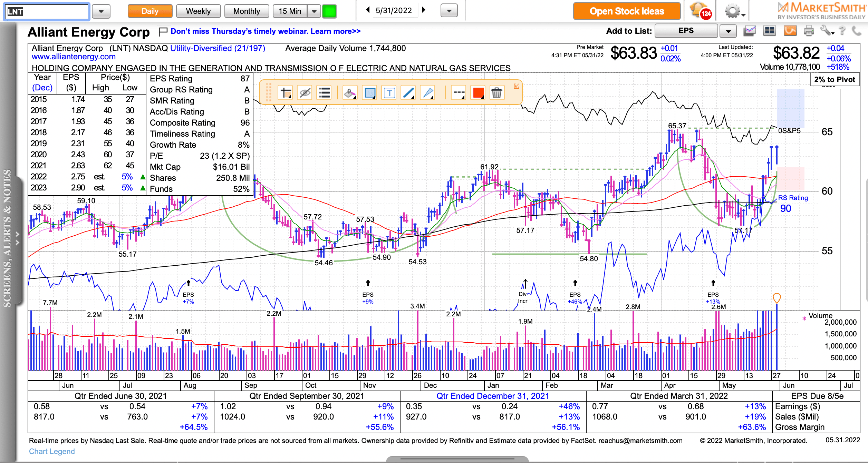Open the Thursday webinar Learn more link
Image resolution: width=868 pixels, height=463 pixels.
[266, 31]
